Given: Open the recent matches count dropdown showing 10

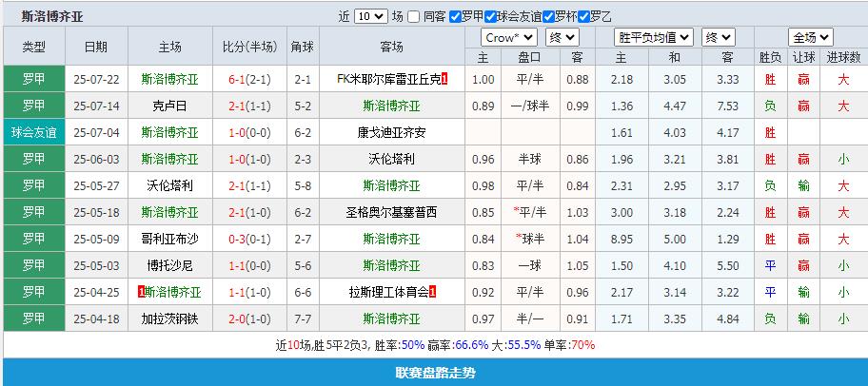Looking at the screenshot, I should click(x=370, y=17).
